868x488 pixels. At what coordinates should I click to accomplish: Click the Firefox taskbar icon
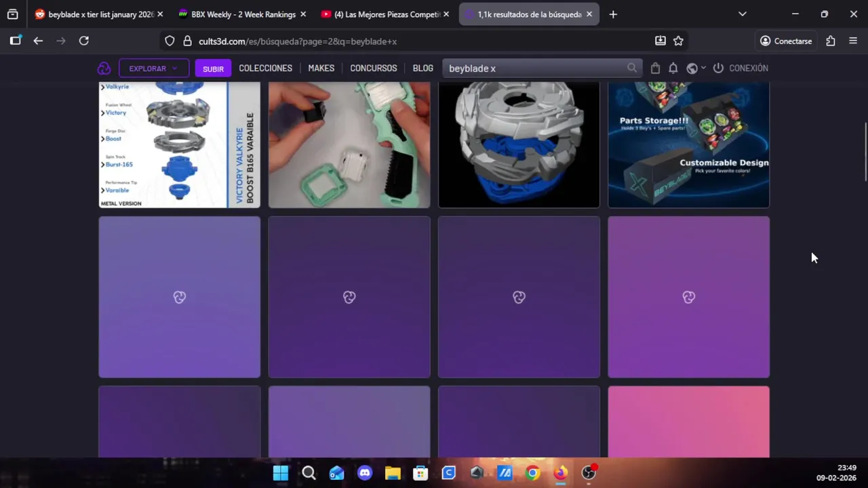[x=561, y=473]
